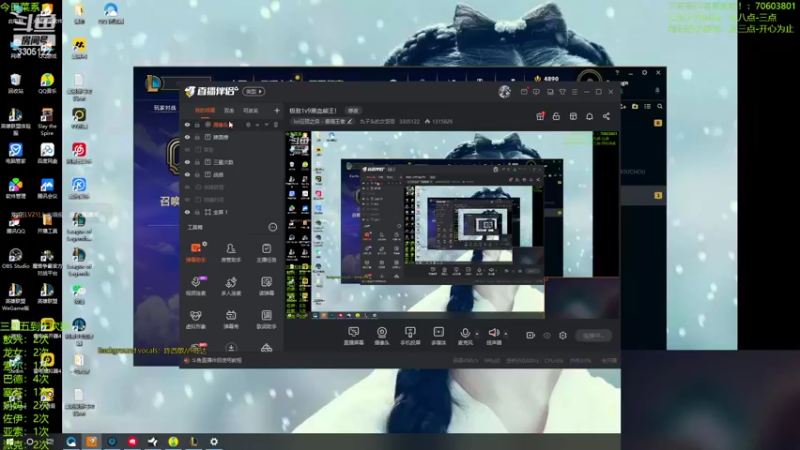Collapse the 工具箱 toolbox with circle button
Viewport: 800px width, 450px height.
point(272,227)
